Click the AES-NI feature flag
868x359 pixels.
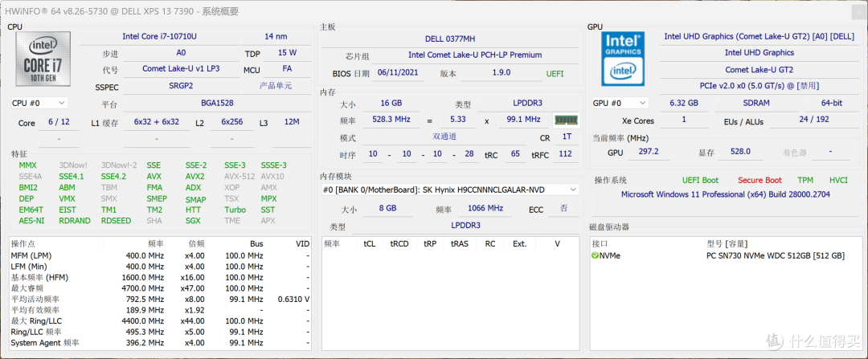(31, 221)
